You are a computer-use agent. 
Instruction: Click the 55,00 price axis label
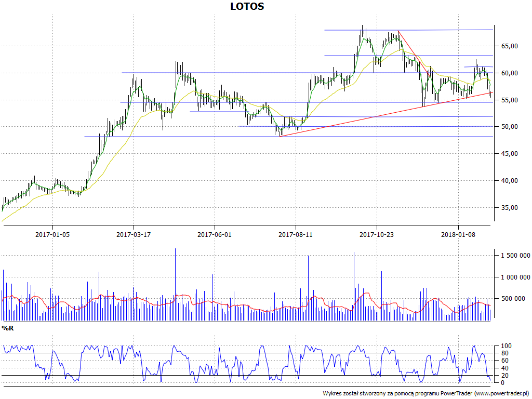[509, 100]
